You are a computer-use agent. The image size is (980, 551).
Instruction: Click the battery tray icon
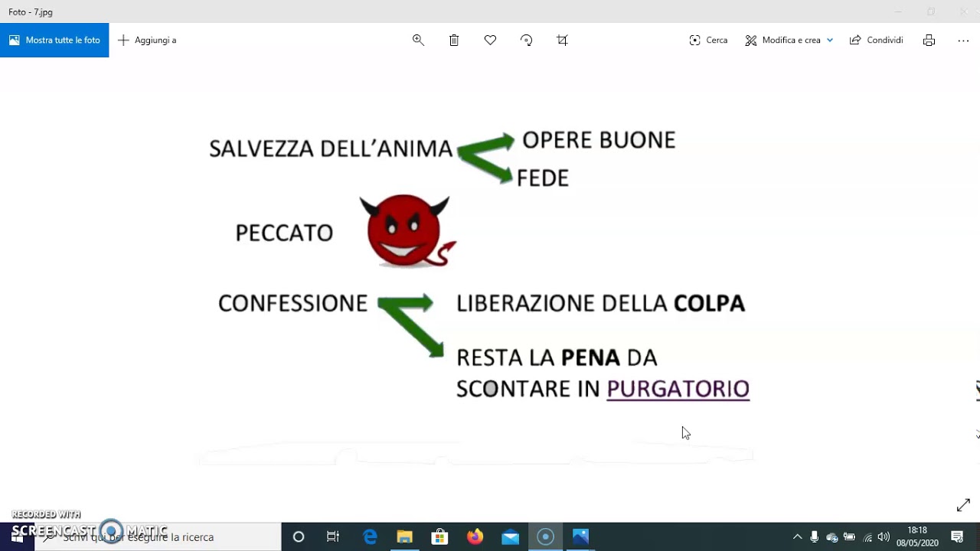849,536
